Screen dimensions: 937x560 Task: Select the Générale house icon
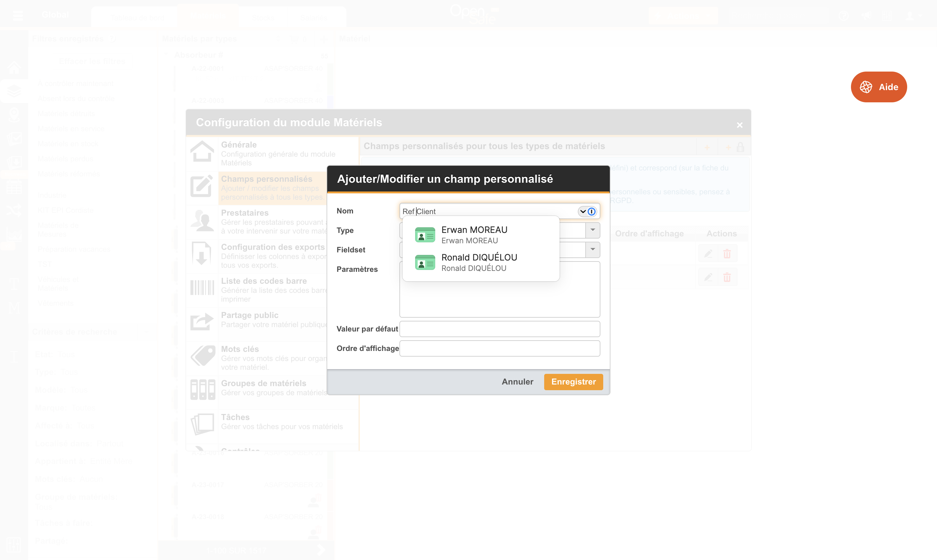click(x=202, y=152)
